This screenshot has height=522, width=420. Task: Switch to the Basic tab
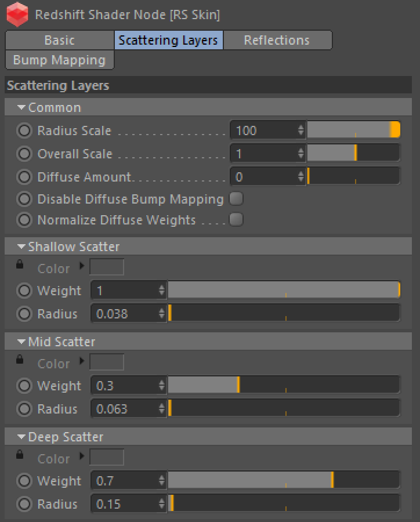coord(60,40)
